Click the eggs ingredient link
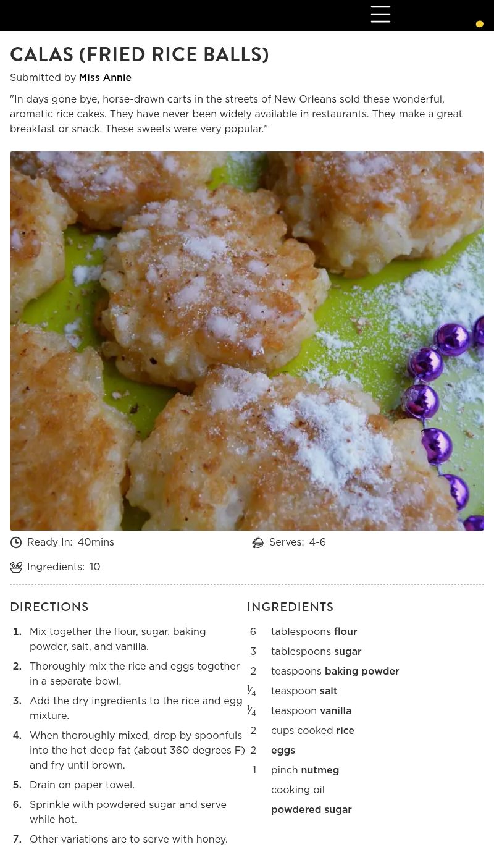Viewport: 494px width, 868px height. (283, 750)
